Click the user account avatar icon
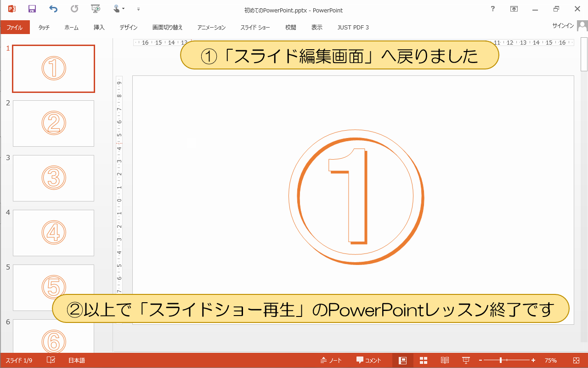The image size is (588, 368). point(582,27)
